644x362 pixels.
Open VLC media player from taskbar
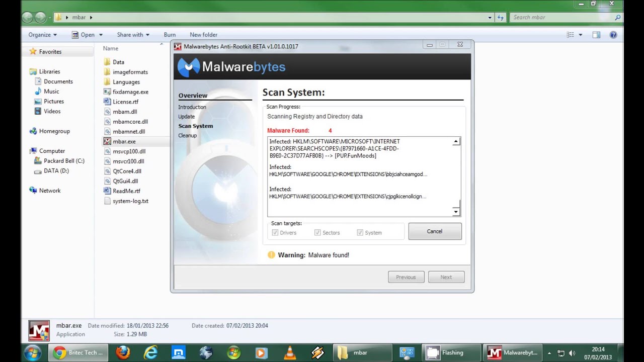click(290, 353)
